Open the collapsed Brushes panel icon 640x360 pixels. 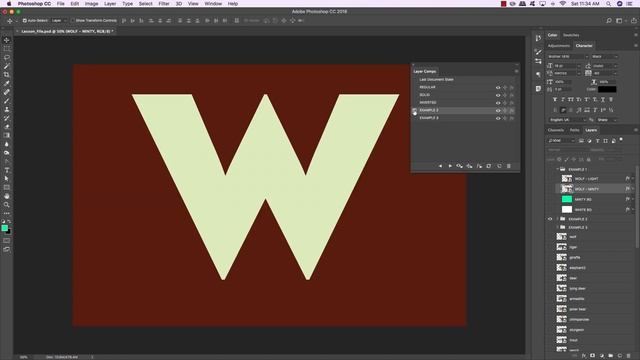pos(538,52)
